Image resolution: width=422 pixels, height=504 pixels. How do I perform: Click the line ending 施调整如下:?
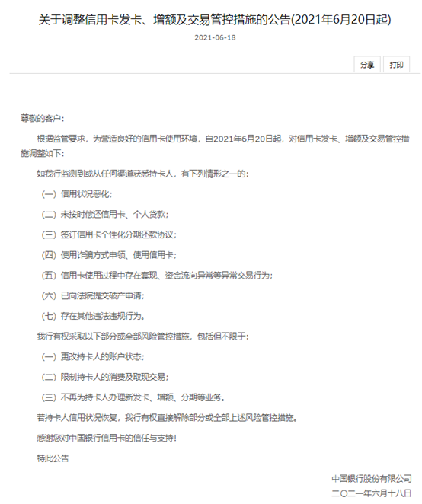(43, 153)
